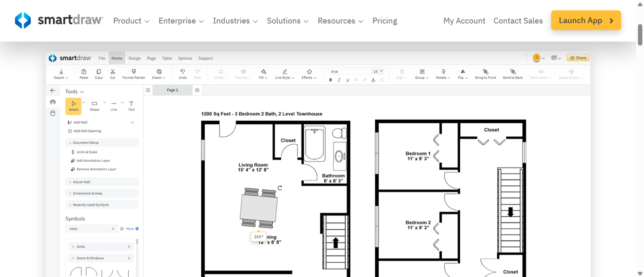The image size is (644, 277).
Task: Click the Share button
Action: click(x=578, y=58)
